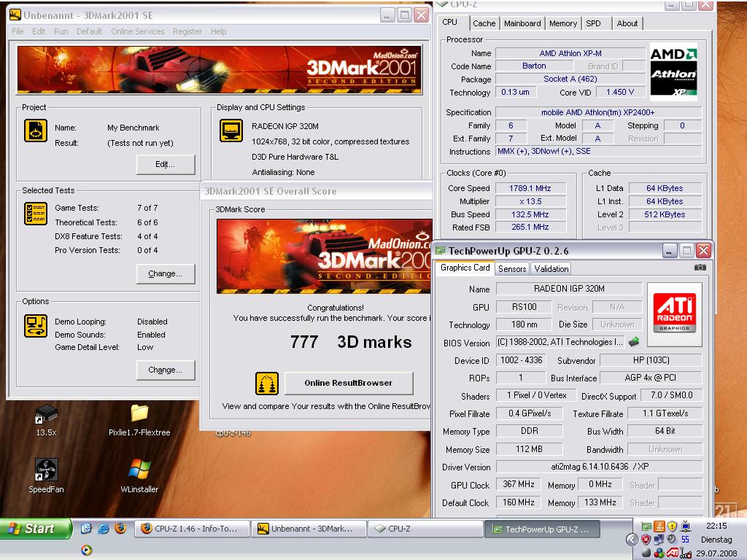Open the Help menu in 3DMark2001
The height and width of the screenshot is (560, 747).
coord(219,31)
